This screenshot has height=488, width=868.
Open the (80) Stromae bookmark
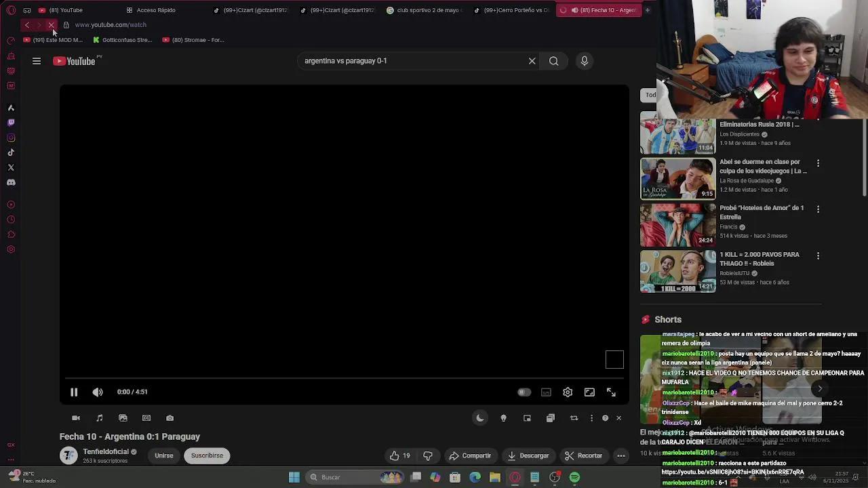coord(193,40)
